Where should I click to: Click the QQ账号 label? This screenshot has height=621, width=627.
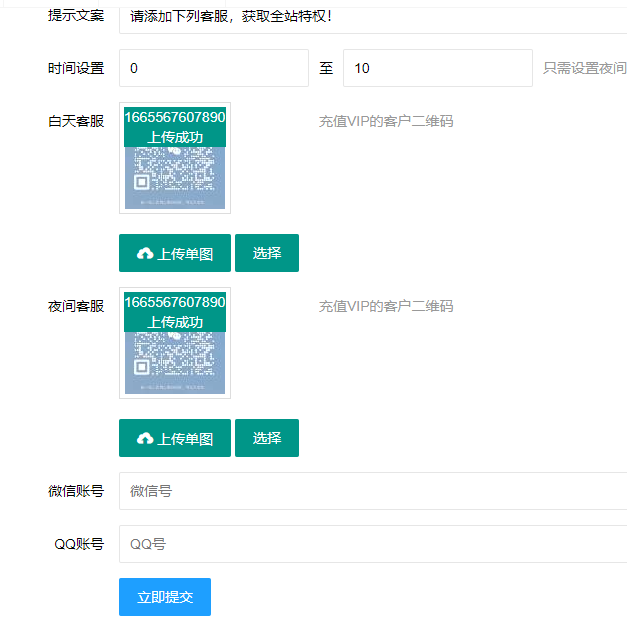click(x=79, y=544)
